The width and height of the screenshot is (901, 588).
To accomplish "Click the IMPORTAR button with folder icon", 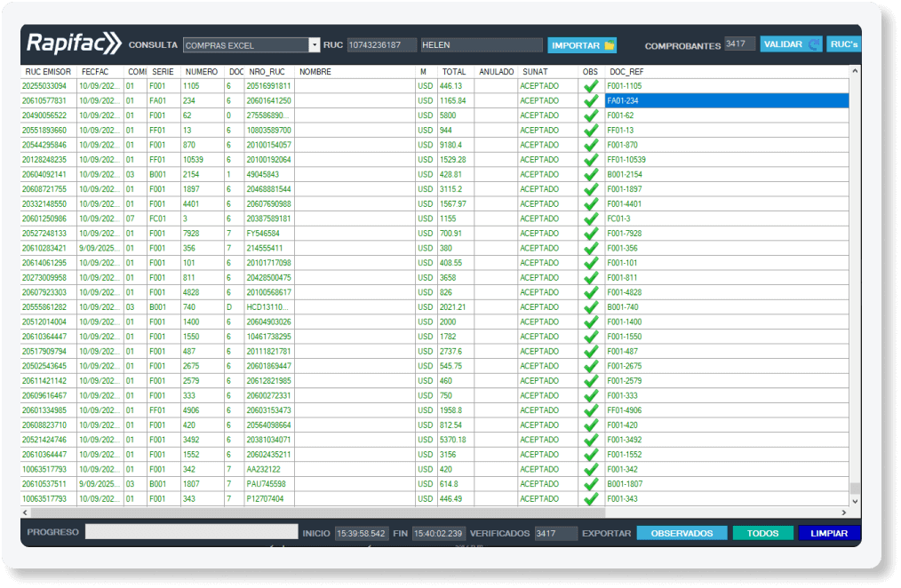I will 582,45.
